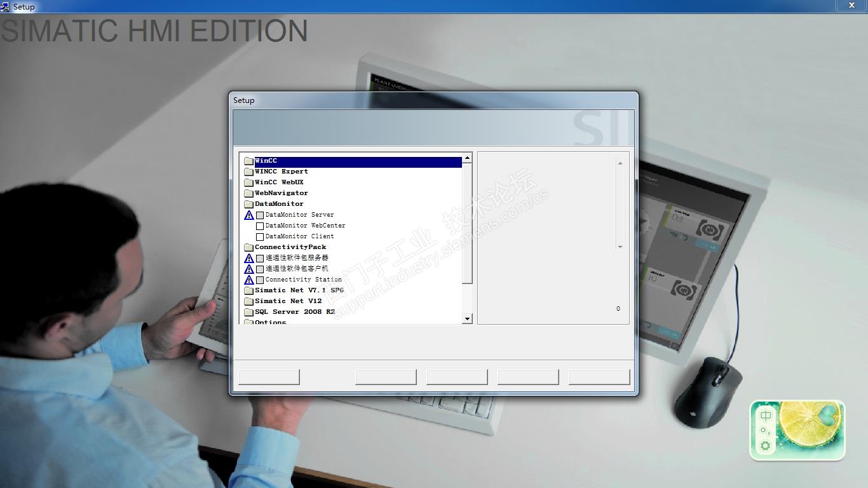
Task: Toggle the 中 Chinese input mode icon
Action: (766, 416)
